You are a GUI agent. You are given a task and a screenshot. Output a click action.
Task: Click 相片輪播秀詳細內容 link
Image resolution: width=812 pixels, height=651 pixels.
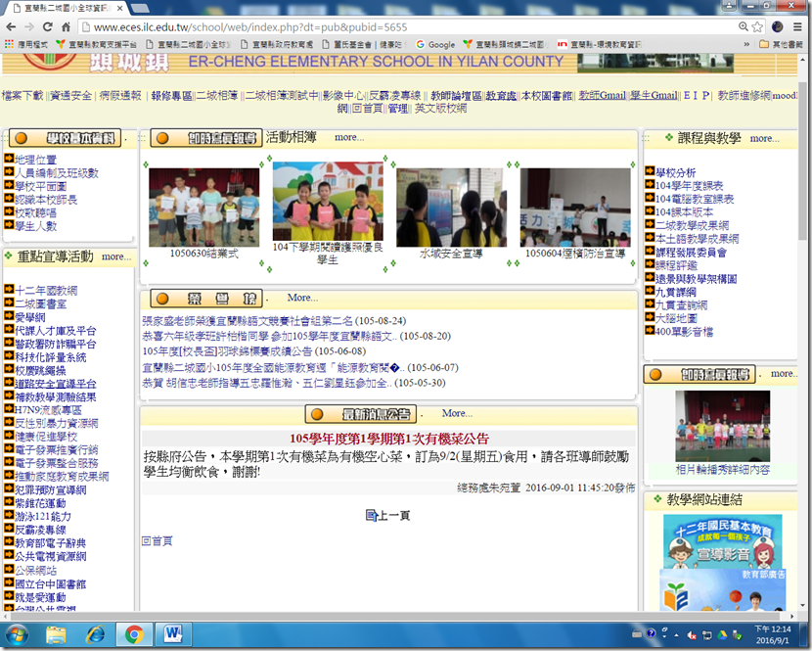[722, 470]
